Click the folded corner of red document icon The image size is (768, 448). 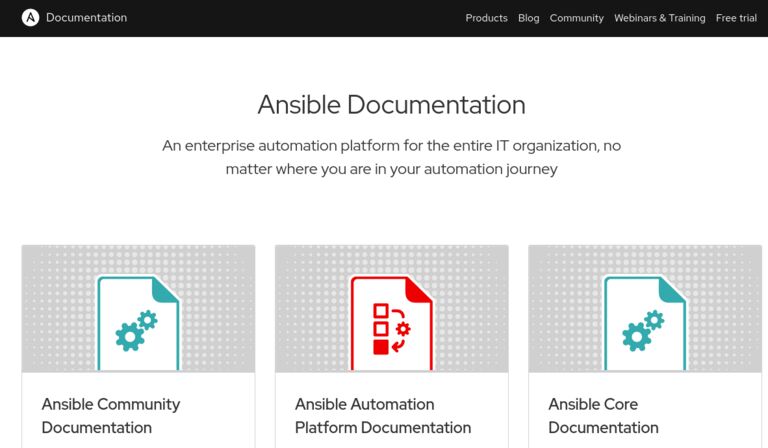click(x=419, y=290)
